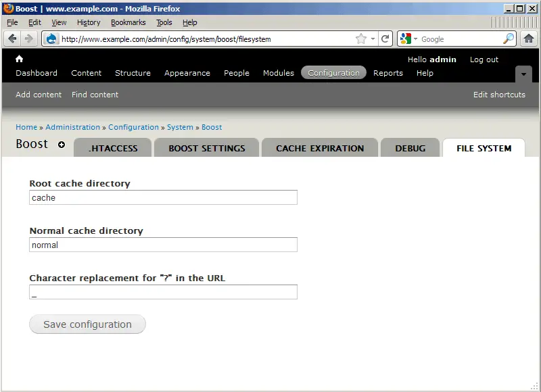Click System breadcrumb link
Viewport: 541px width, 392px height.
pyautogui.click(x=180, y=127)
